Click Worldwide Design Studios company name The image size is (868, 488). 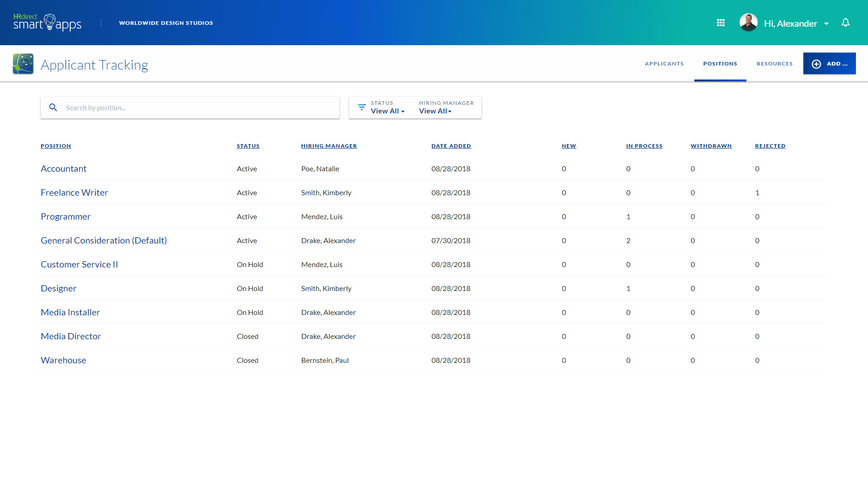point(166,23)
